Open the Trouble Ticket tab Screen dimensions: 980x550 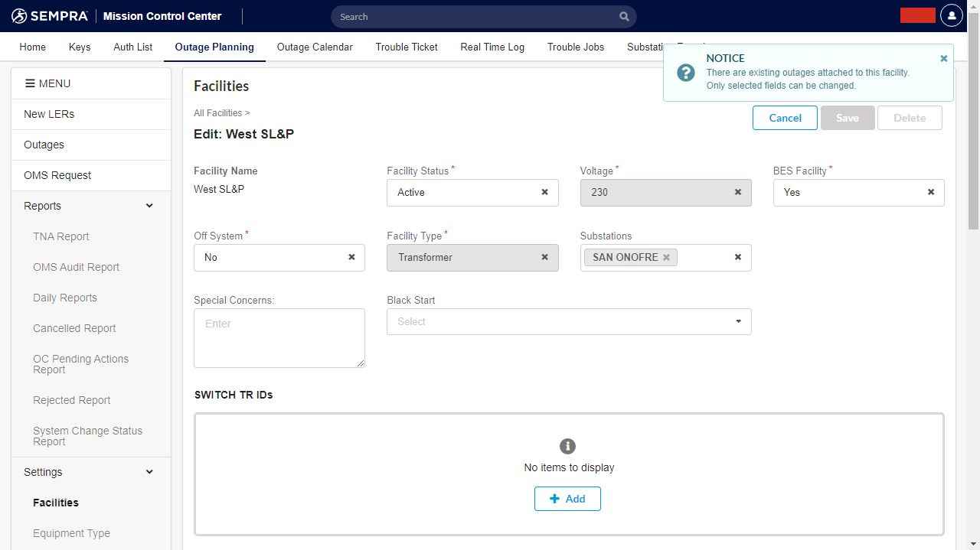407,47
